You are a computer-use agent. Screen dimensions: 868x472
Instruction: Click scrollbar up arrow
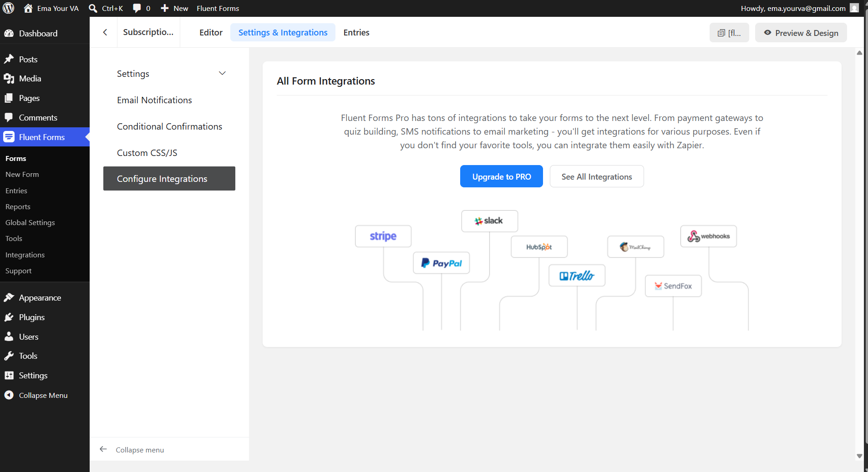859,53
